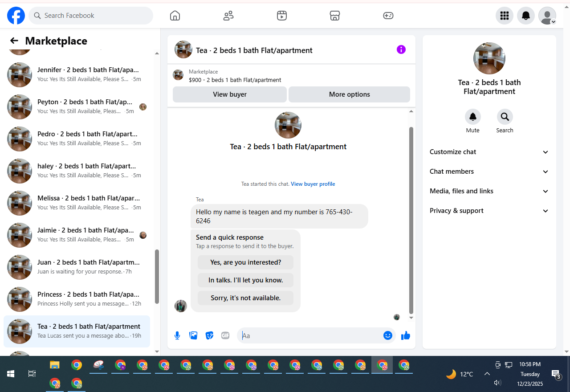Open the account profile avatar menu
This screenshot has width=570, height=392.
click(x=547, y=16)
